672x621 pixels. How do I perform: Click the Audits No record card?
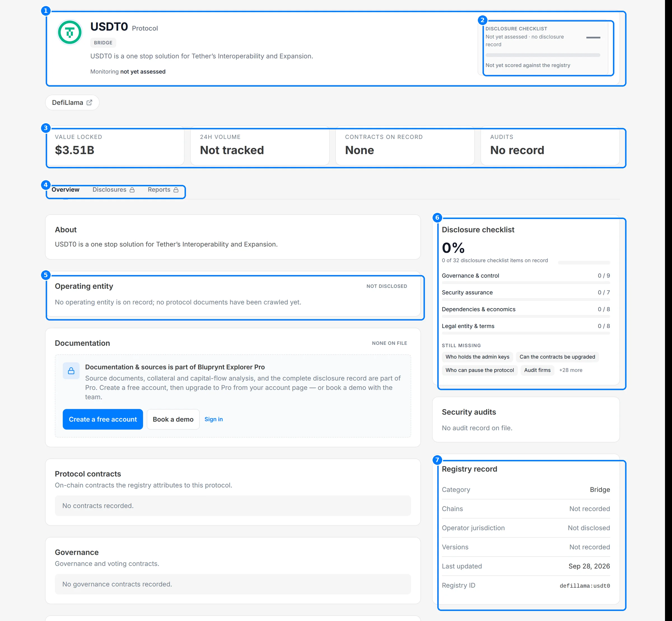[x=550, y=145]
